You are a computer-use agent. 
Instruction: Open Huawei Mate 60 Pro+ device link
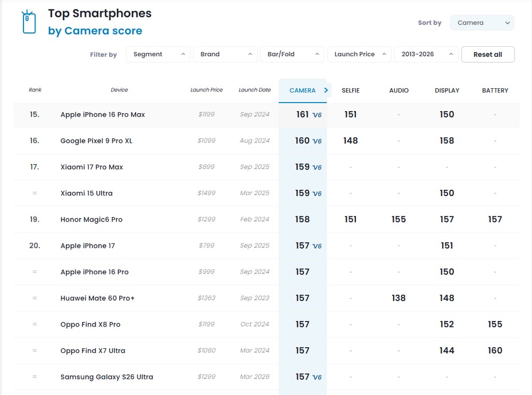point(97,298)
